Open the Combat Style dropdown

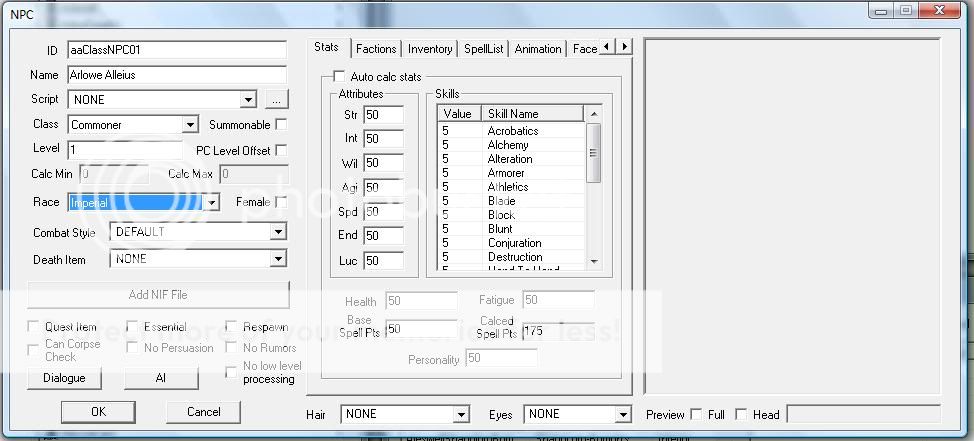(x=278, y=232)
